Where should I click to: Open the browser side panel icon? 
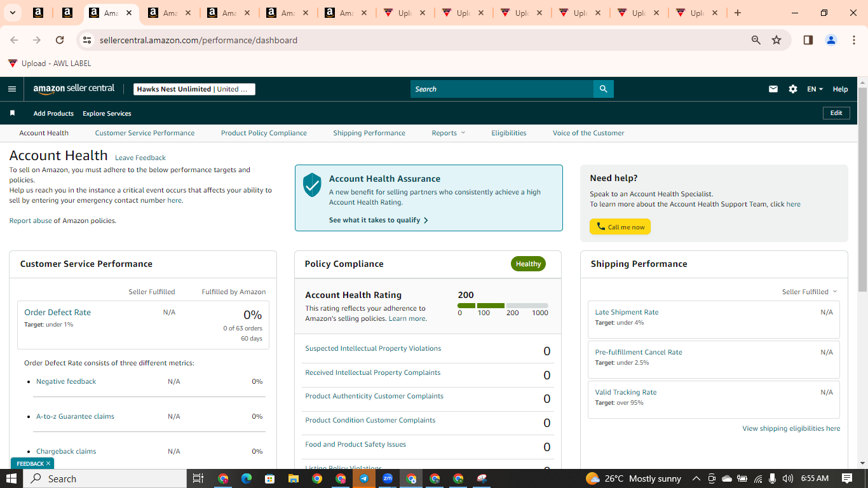[x=808, y=40]
